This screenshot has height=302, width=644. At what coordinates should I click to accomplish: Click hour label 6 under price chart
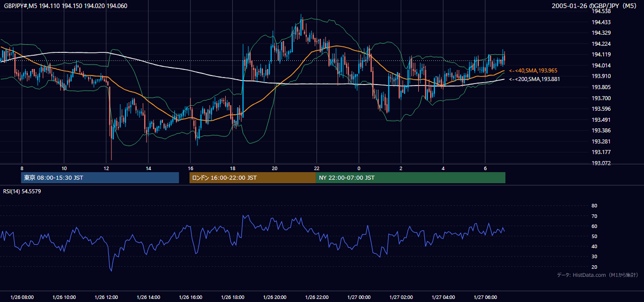pyautogui.click(x=485, y=168)
